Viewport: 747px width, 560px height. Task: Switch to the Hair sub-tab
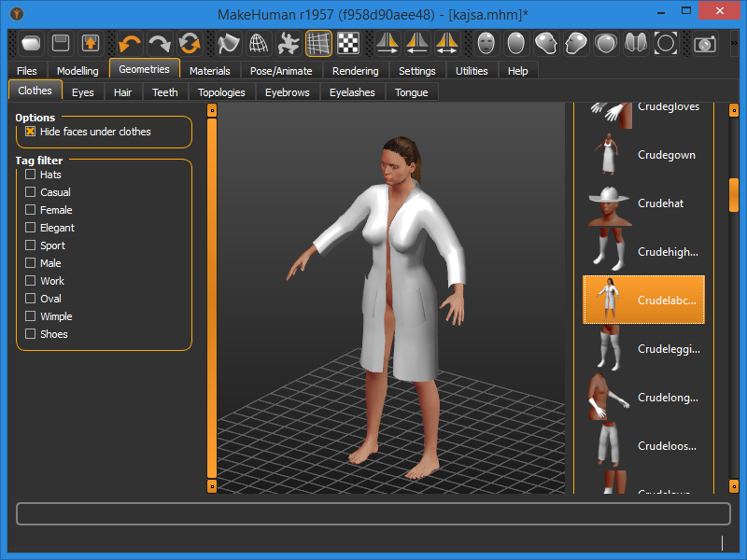pyautogui.click(x=122, y=92)
